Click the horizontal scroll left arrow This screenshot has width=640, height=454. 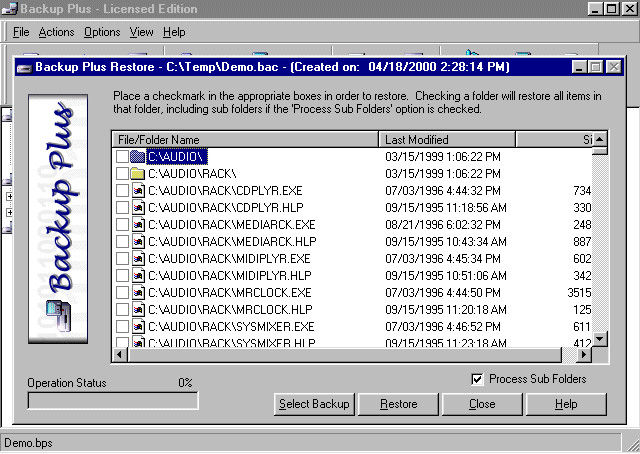pos(120,354)
